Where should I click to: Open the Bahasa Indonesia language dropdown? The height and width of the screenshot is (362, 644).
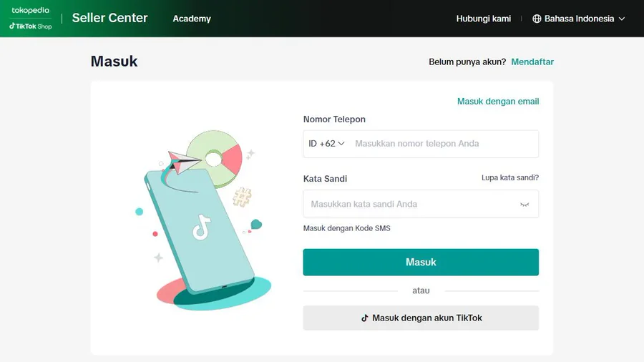(579, 19)
